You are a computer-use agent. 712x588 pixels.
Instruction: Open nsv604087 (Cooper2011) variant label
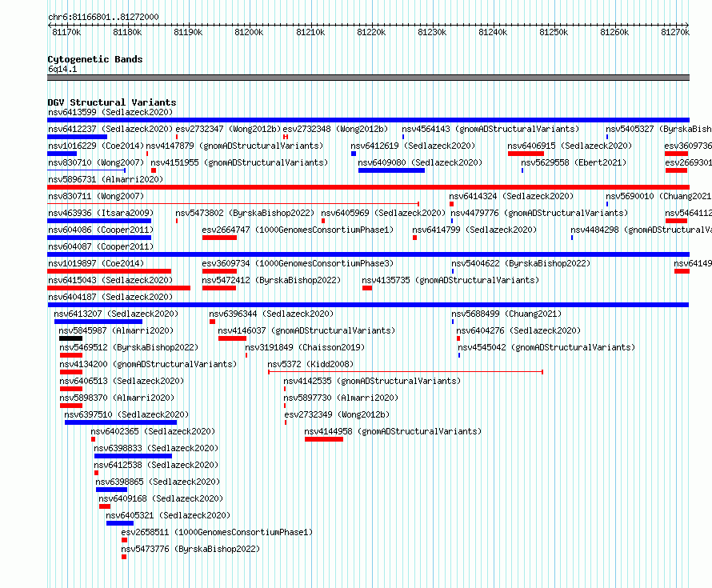coord(101,246)
